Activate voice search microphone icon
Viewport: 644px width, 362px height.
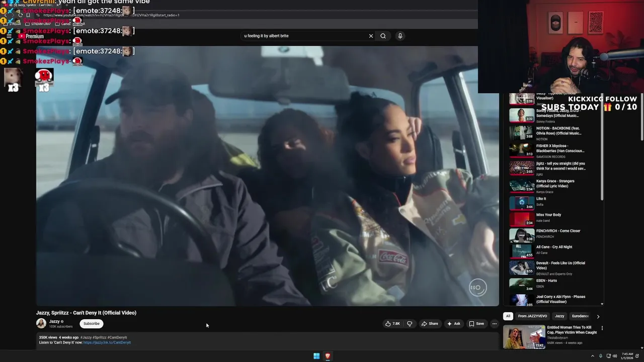pos(400,36)
